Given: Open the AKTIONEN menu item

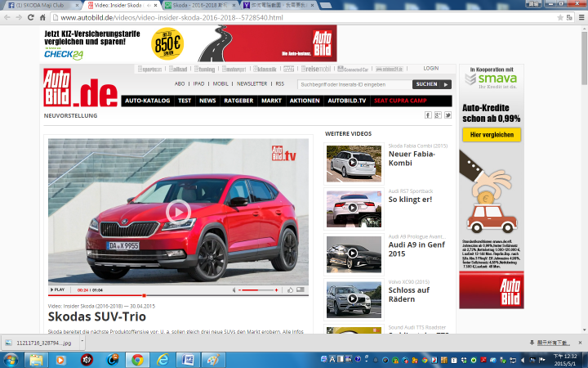Looking at the screenshot, I should 305,101.
